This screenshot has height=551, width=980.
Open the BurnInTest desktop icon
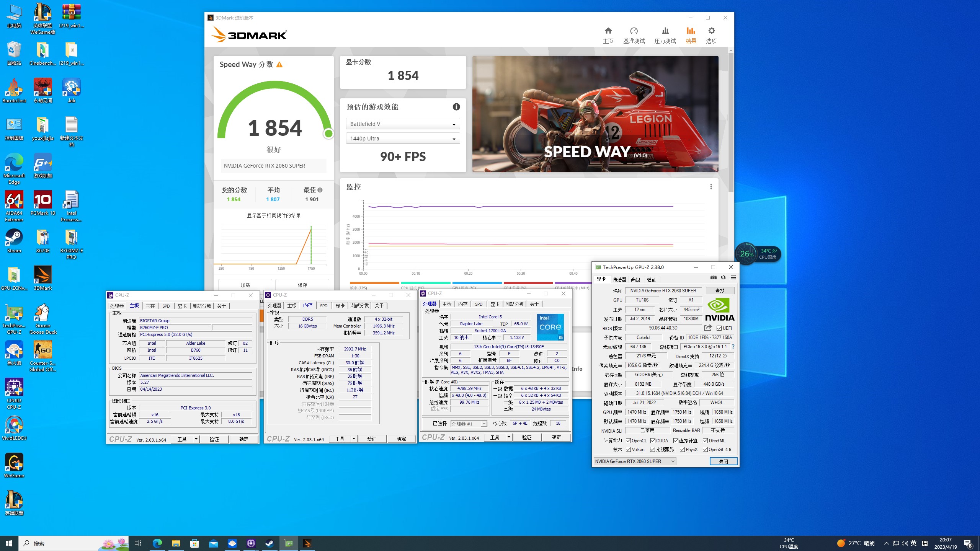(x=14, y=91)
